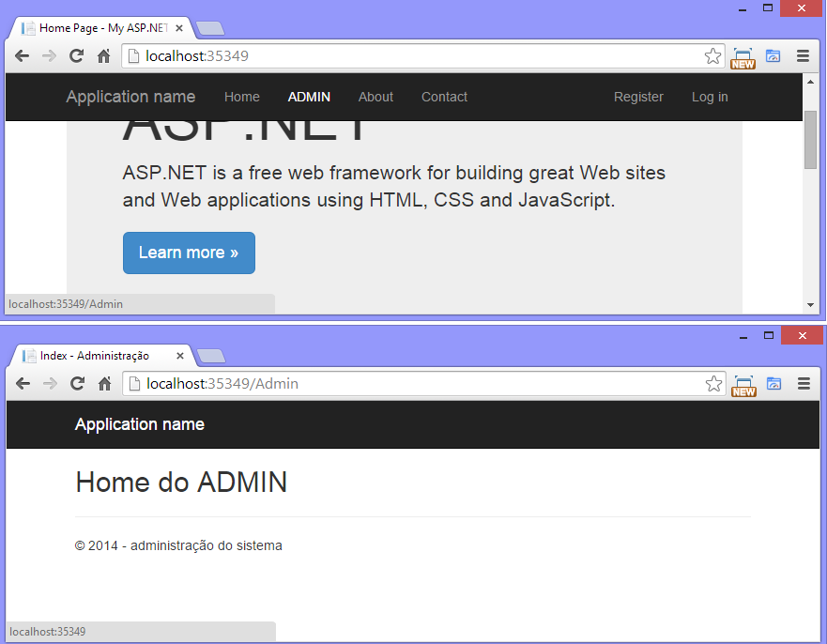Select the Home Page - My ASP.NET tab
The width and height of the screenshot is (827, 644).
(103, 28)
